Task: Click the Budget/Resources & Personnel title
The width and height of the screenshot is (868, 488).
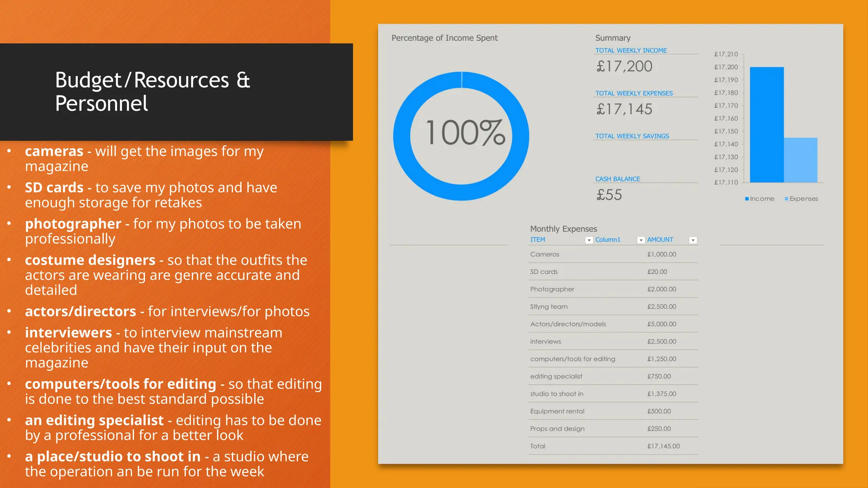Action: 153,91
